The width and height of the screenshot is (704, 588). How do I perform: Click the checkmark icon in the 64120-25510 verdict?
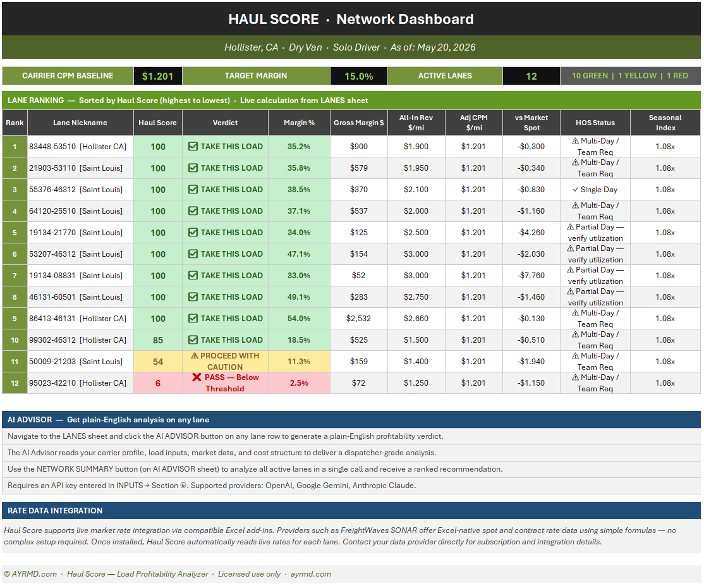[x=193, y=211]
